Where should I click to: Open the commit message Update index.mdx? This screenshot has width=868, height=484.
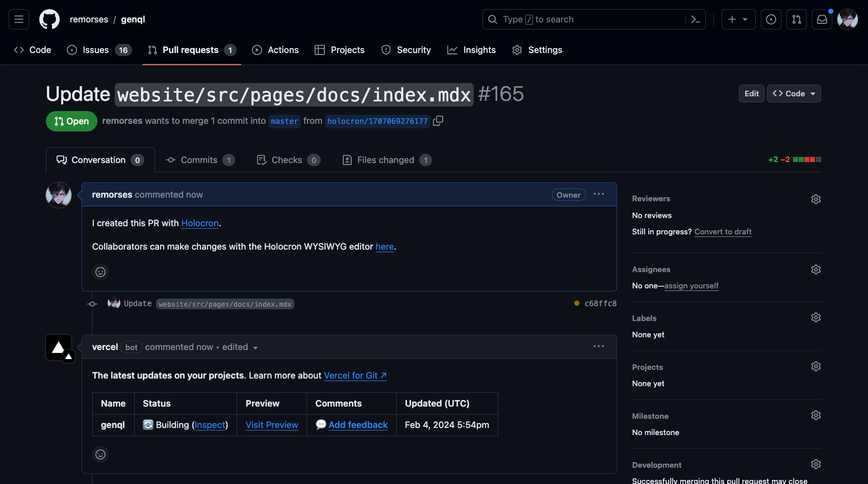(209, 304)
